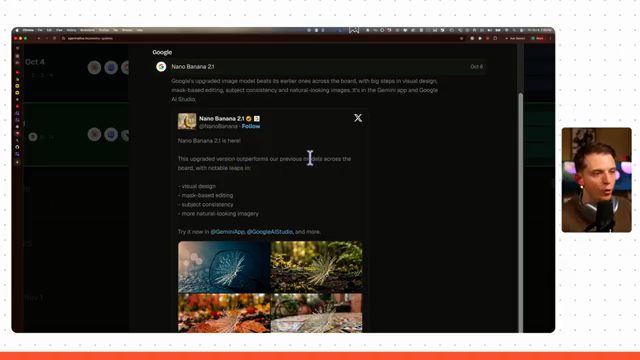
Task: Open the @GoogleAIStudio mention link
Action: click(x=270, y=232)
